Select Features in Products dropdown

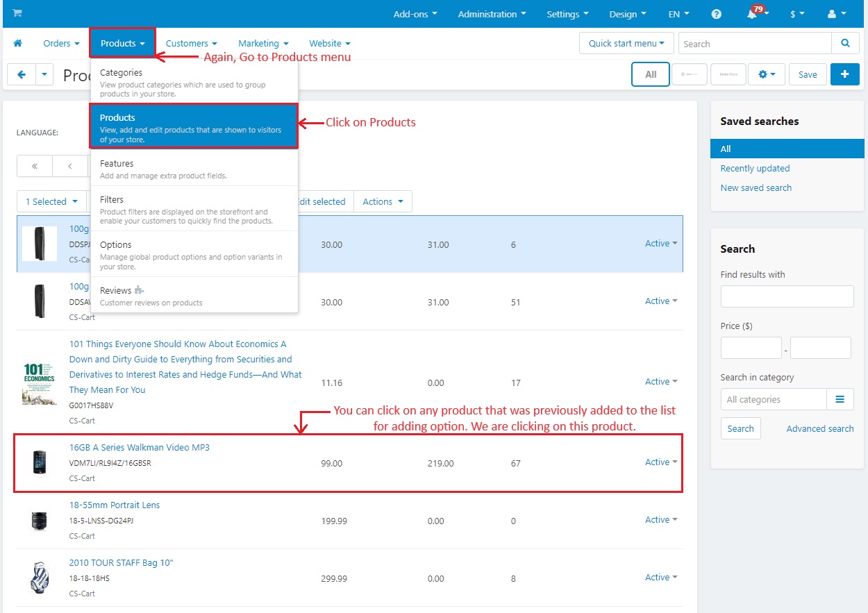point(194,169)
